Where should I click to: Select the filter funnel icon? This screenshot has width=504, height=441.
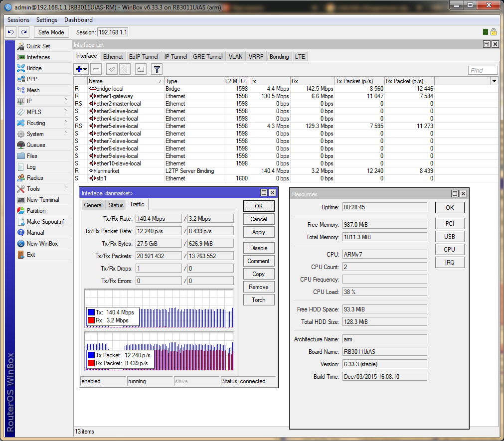(x=156, y=69)
